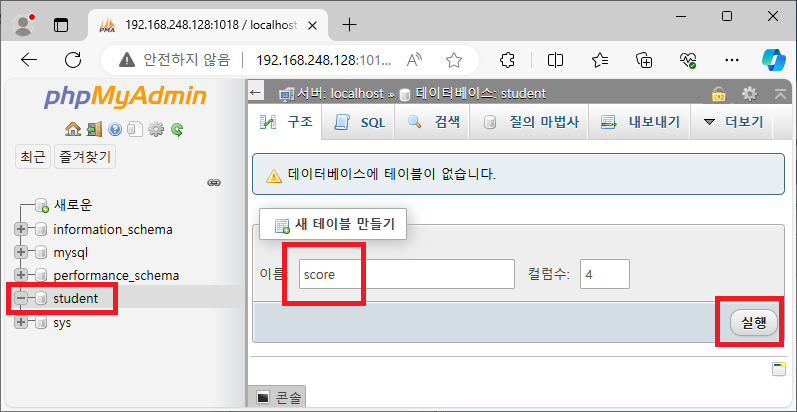Expand the mysql database node
Viewport: 797px width, 412px height.
click(x=20, y=252)
